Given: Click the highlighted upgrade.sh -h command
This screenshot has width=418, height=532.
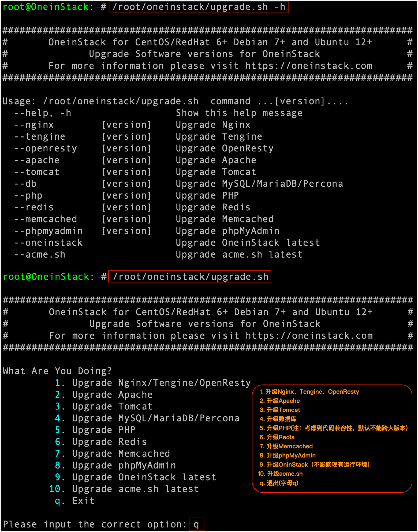Looking at the screenshot, I should coord(199,7).
